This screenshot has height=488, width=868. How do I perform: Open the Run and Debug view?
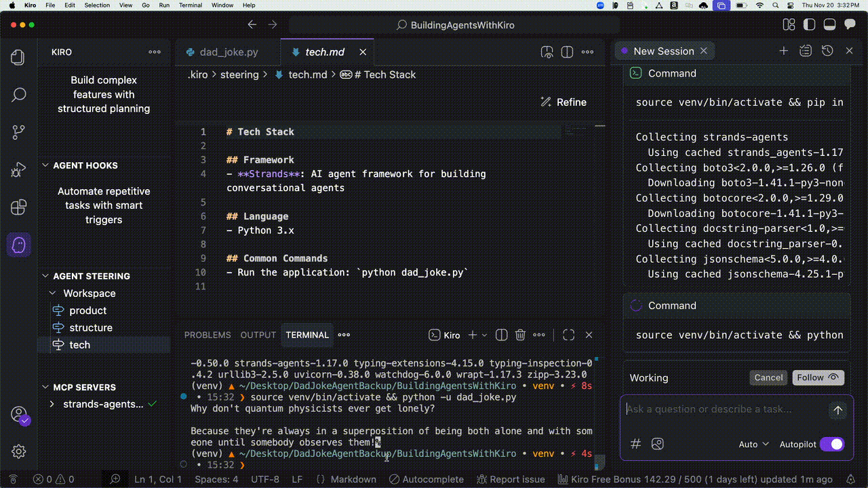point(18,169)
